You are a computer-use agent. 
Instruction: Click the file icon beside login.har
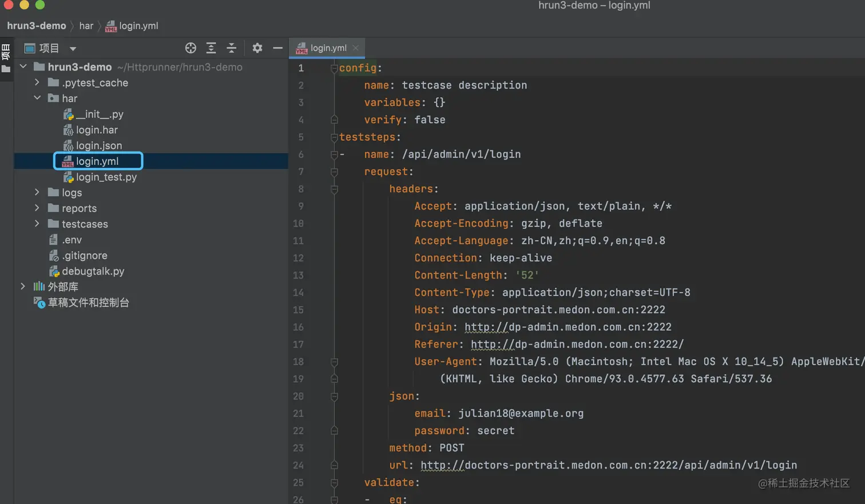68,130
